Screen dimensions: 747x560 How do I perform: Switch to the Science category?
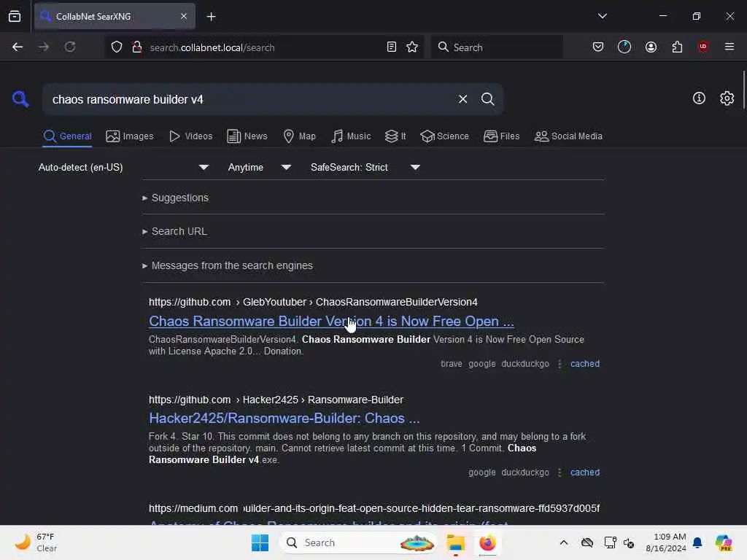(x=444, y=136)
